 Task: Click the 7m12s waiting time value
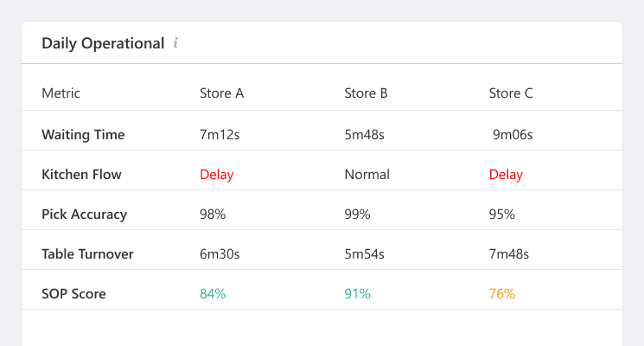220,135
